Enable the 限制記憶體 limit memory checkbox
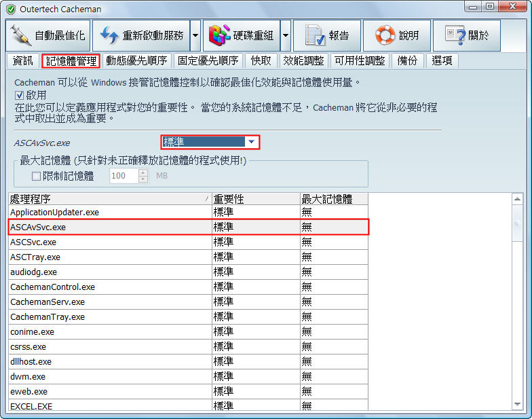532x419 pixels. pos(37,176)
